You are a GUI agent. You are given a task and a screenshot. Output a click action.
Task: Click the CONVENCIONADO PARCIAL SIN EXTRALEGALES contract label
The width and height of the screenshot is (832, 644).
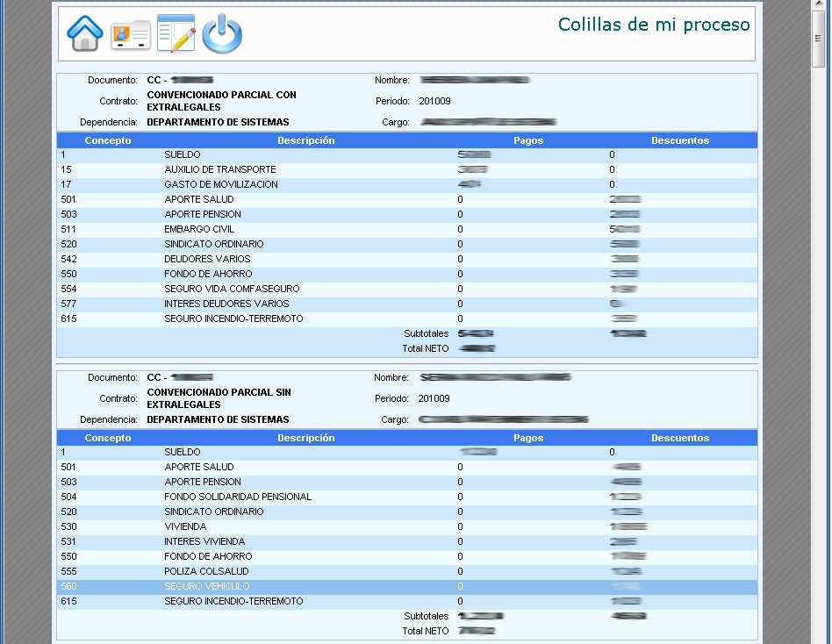[x=220, y=398]
